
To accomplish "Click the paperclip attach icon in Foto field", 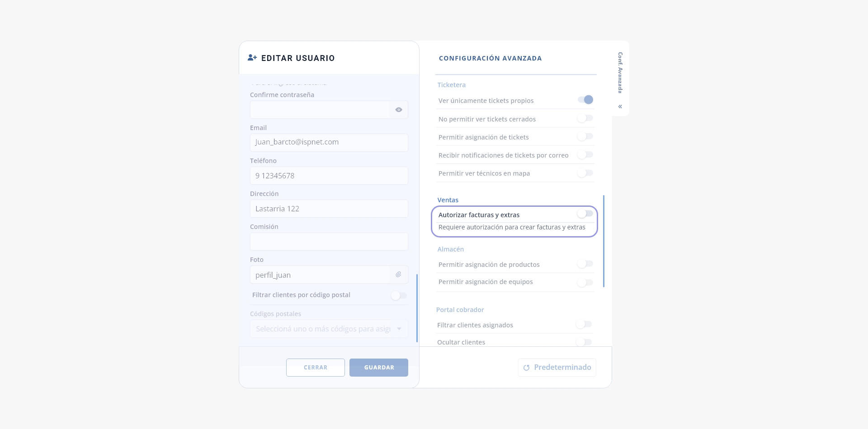I will (398, 275).
